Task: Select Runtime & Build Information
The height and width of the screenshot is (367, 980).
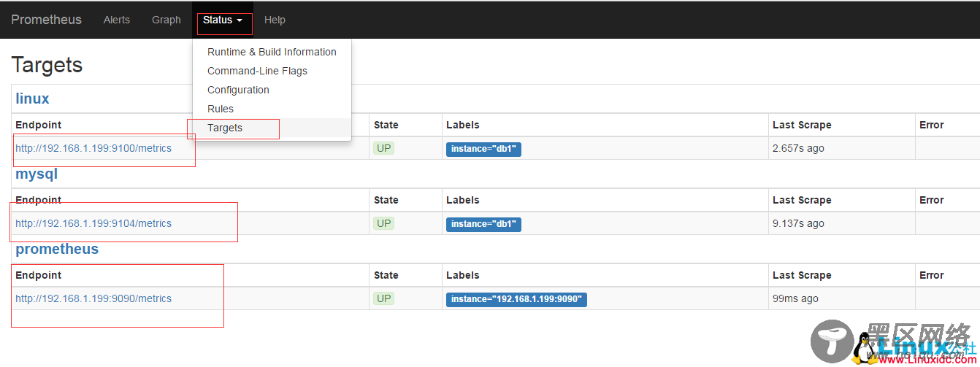Action: pyautogui.click(x=272, y=52)
